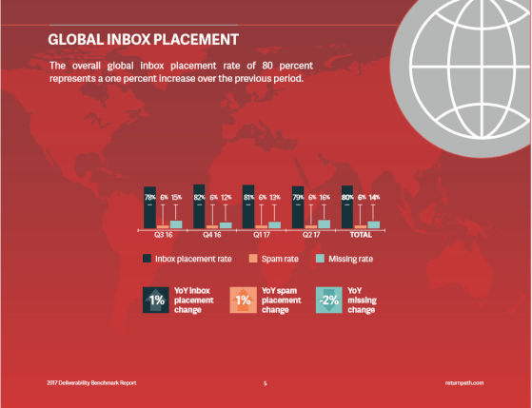The height and width of the screenshot is (408, 532).
Task: Click the Q1 17 axis label
Action: pos(262,235)
